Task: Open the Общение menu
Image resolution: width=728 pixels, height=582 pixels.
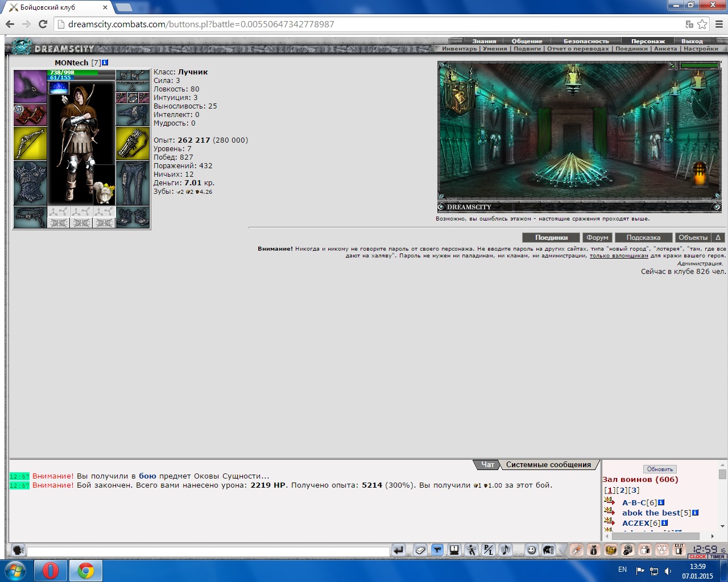Action: (527, 41)
